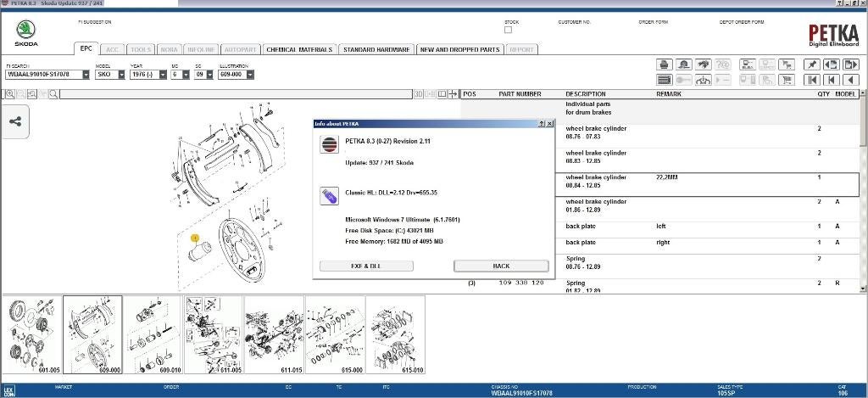The height and width of the screenshot is (398, 868).
Task: Open the MG dropdown showing 6
Action: coord(186,75)
